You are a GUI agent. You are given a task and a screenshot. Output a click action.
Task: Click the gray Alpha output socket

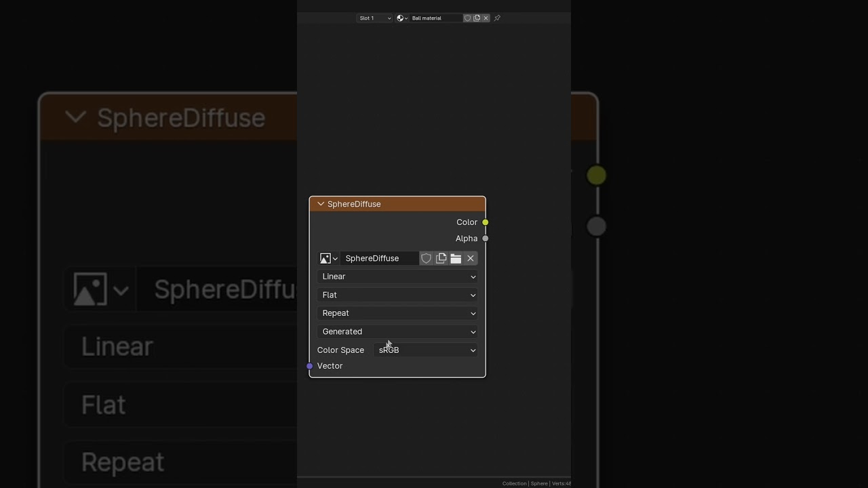tap(486, 239)
